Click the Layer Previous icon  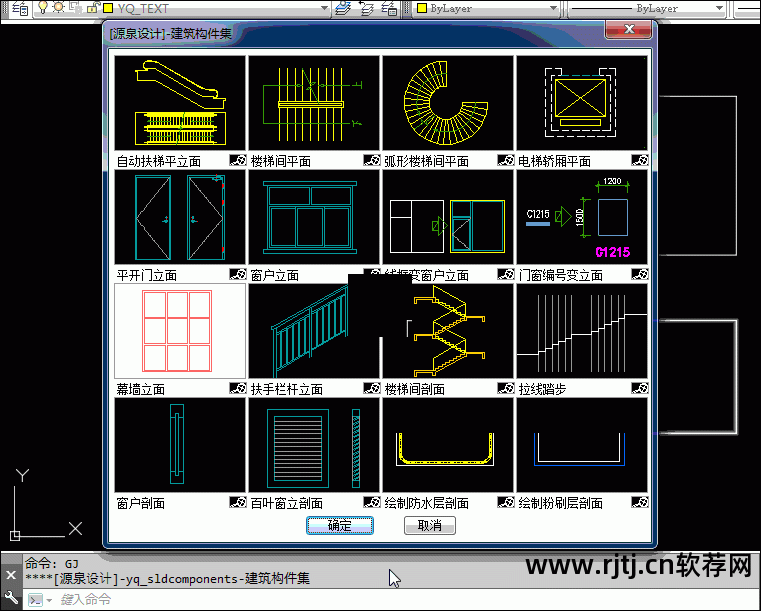point(366,8)
